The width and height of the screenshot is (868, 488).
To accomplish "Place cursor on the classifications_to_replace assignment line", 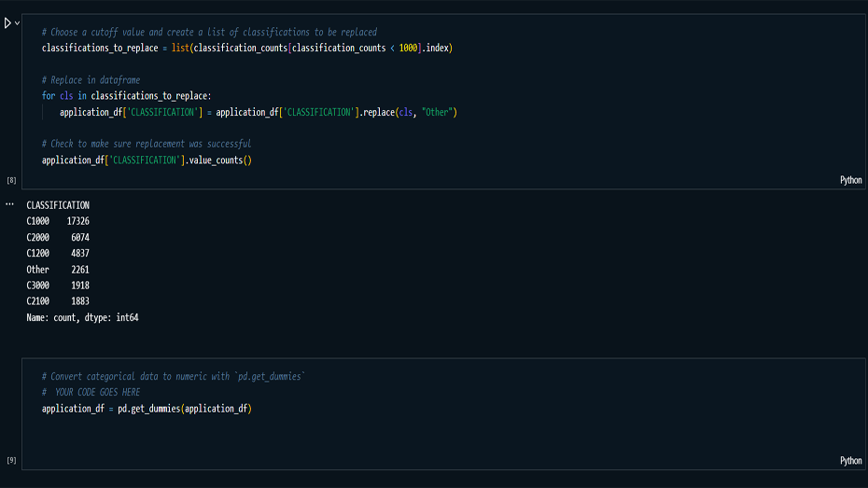I will tap(246, 48).
